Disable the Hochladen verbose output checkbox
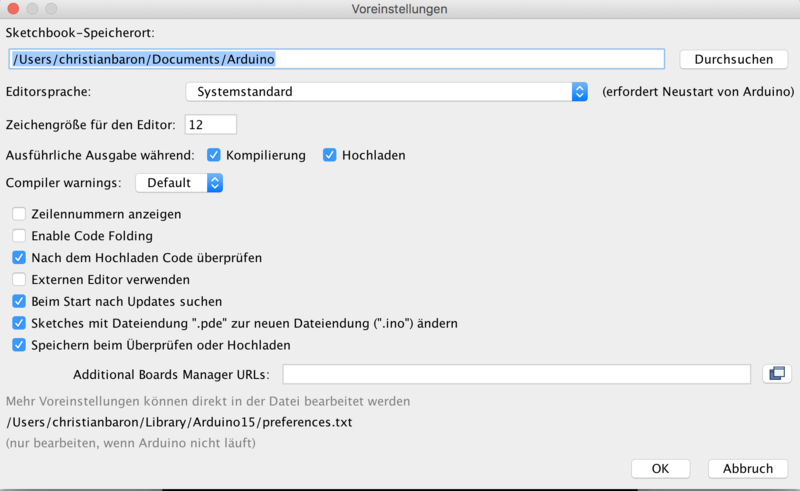This screenshot has width=800, height=491. click(x=330, y=155)
